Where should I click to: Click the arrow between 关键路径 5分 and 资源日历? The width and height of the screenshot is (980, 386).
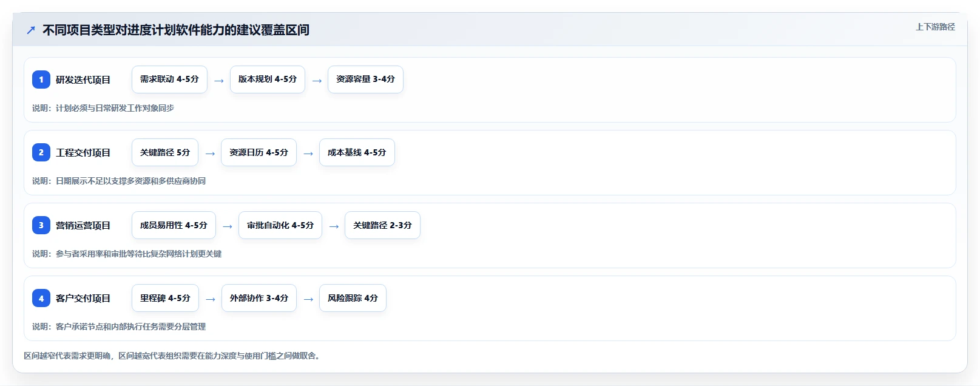(210, 154)
